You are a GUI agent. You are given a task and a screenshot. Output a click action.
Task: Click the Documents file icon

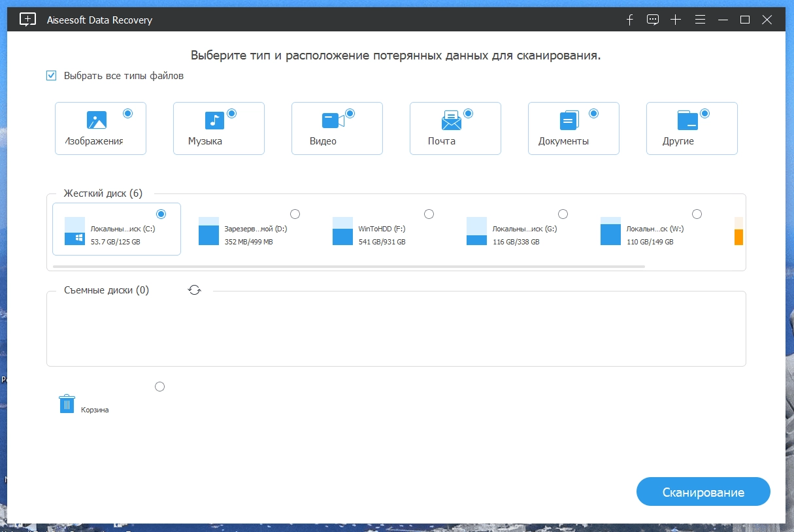click(x=569, y=120)
